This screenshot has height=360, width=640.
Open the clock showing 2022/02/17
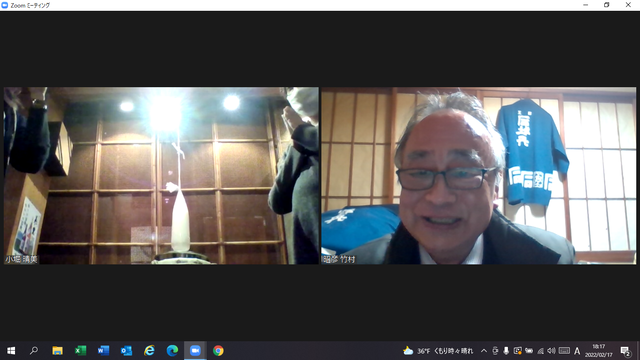[x=599, y=351]
